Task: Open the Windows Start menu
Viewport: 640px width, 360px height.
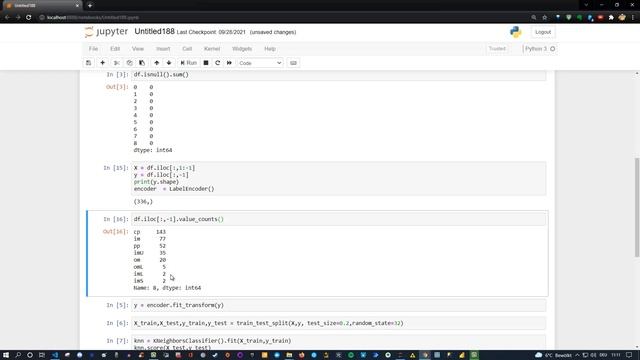Action: point(6,355)
